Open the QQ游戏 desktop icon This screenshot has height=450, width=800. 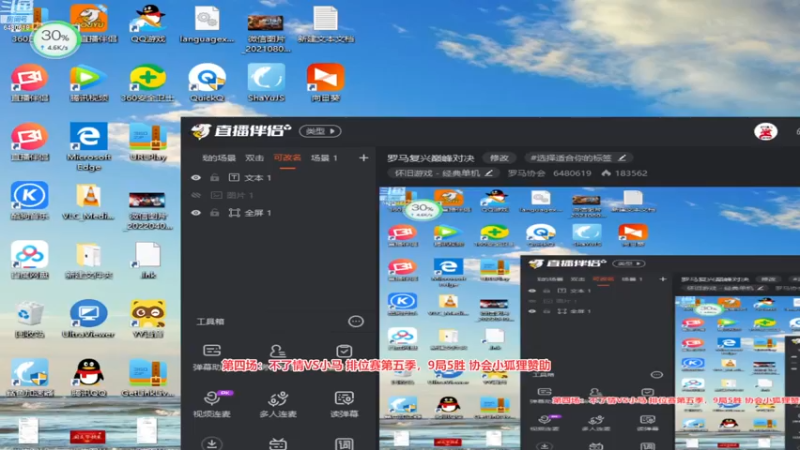pos(148,24)
